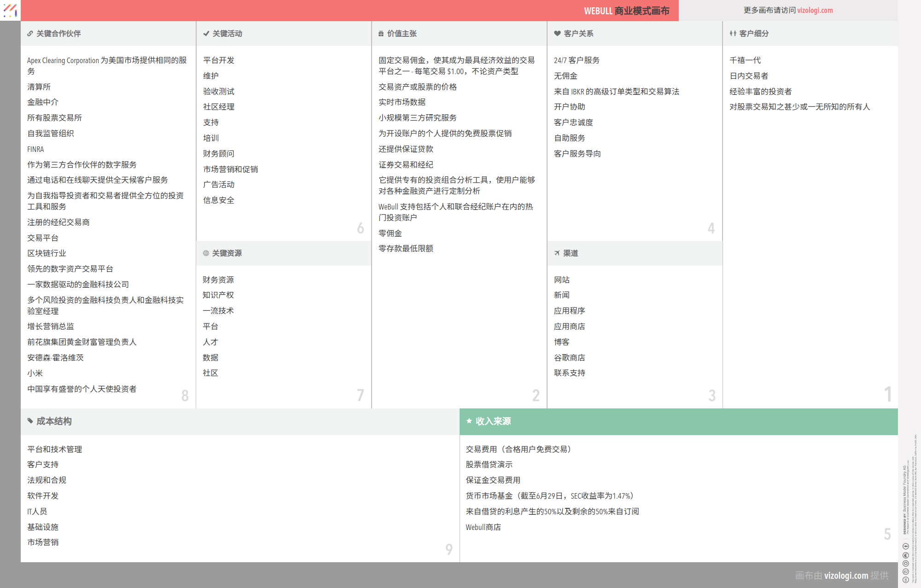Viewport: 921px width, 588px height.
Task: Select the WEBULL 商业模式画布 title banner
Action: coord(627,10)
